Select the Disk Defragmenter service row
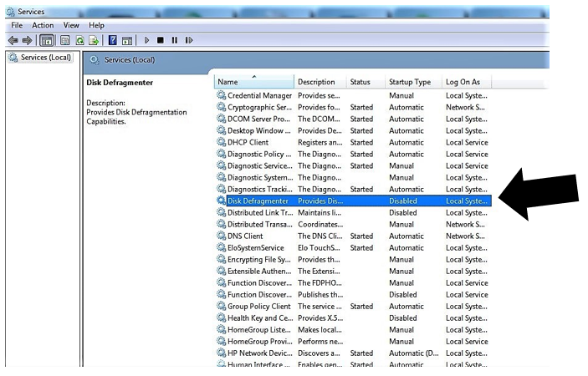Viewport: 588px width, 376px height. pyautogui.click(x=258, y=201)
